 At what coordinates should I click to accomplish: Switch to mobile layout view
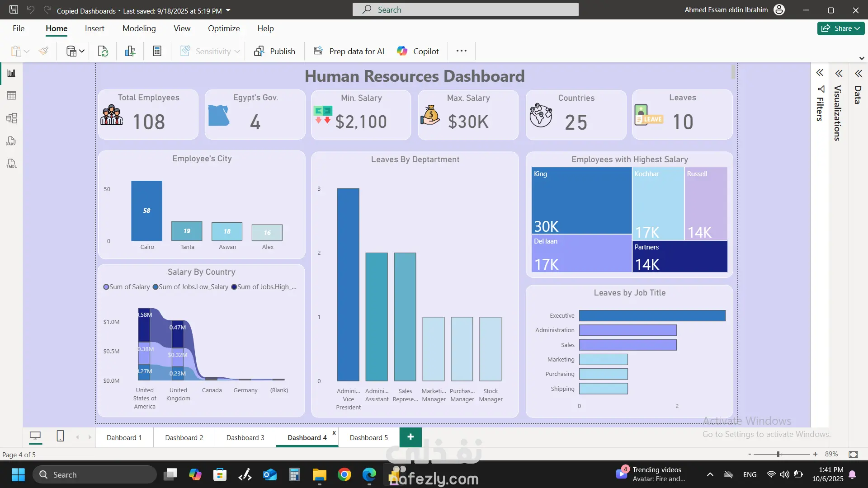pos(60,436)
